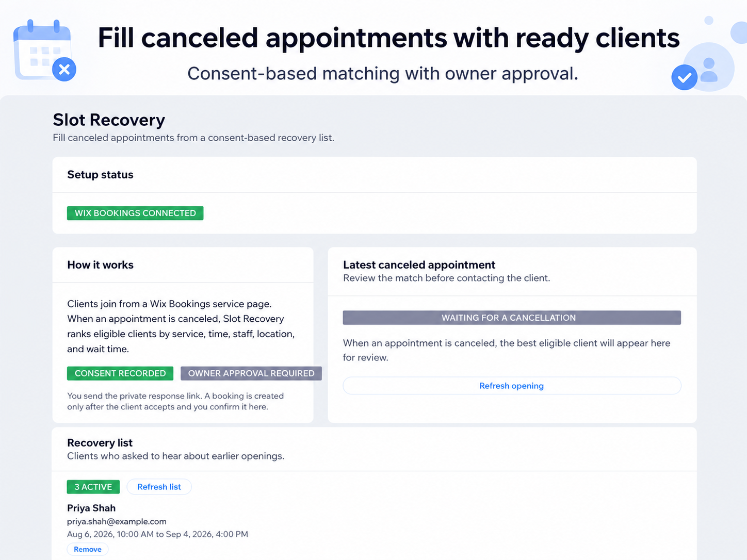Remove Priya Shah from recovery list

point(88,549)
